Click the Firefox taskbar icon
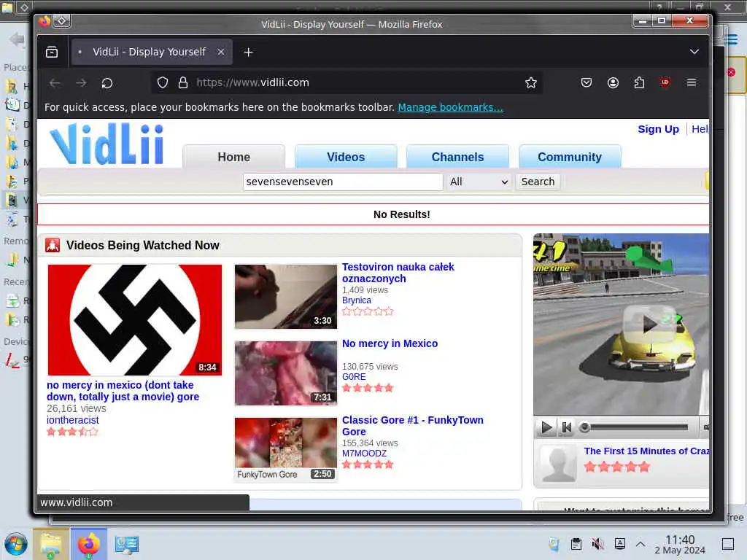Screen dimensions: 747x560 coord(89,544)
